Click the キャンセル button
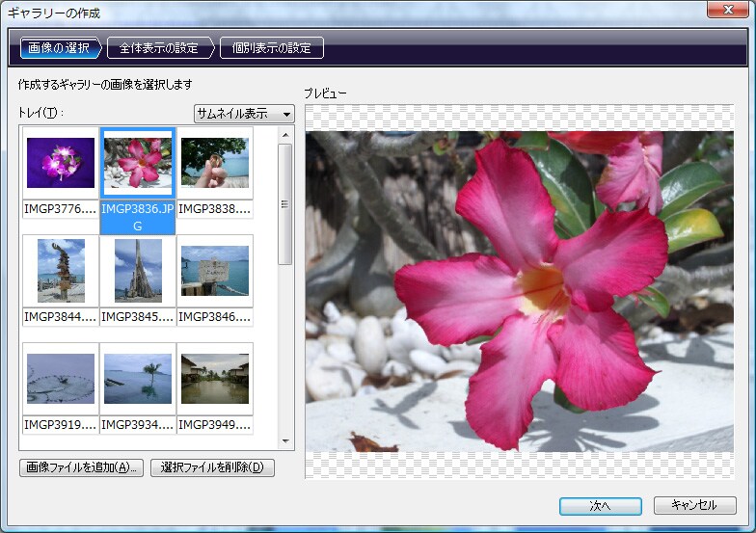Screen dimensions: 756x533 (x=694, y=505)
